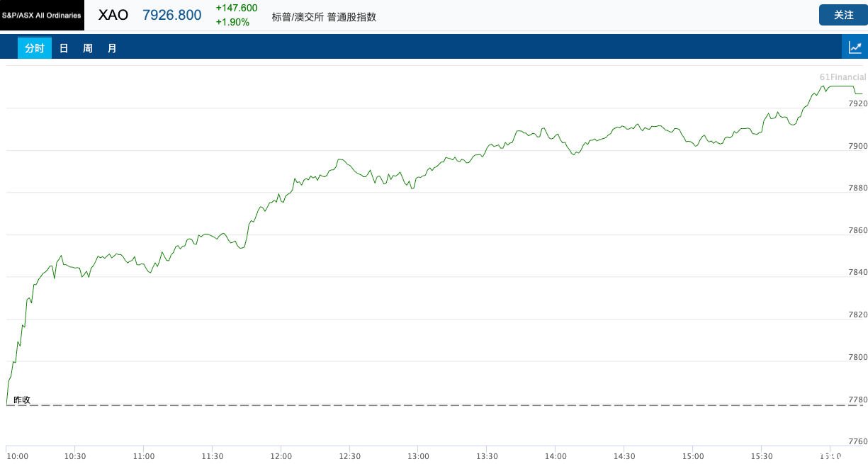Click the 15:00 time axis label
This screenshot has width=868, height=464.
pos(693,456)
